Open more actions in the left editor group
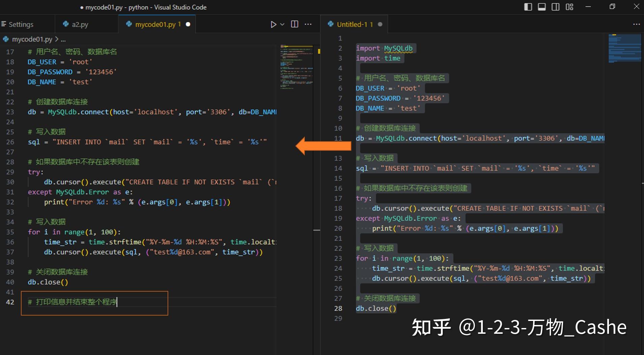 [308, 24]
